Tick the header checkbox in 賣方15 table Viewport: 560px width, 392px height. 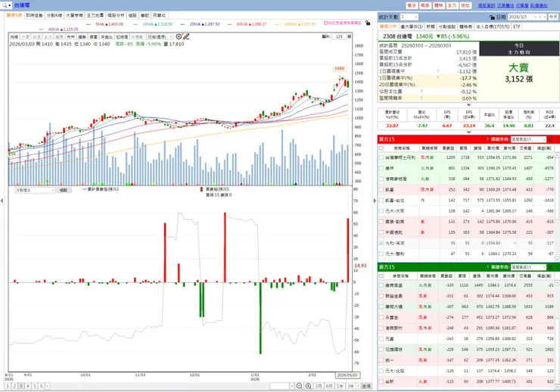(x=381, y=276)
